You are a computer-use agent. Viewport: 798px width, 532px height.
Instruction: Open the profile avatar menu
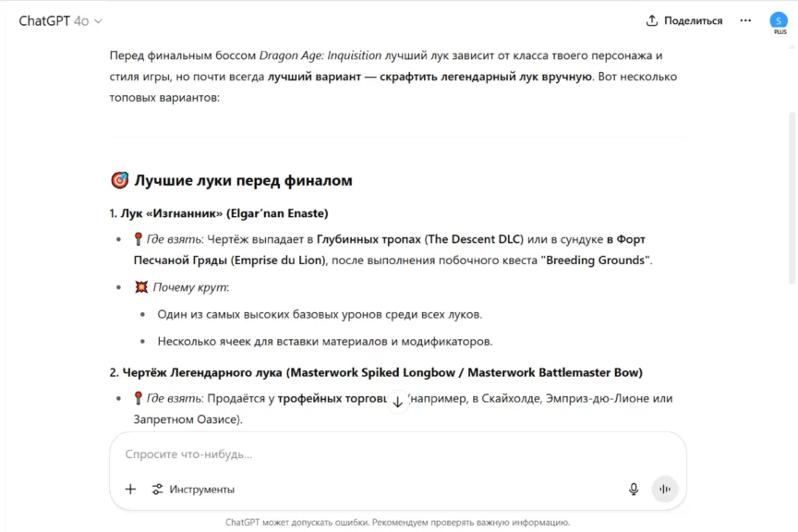click(x=779, y=19)
